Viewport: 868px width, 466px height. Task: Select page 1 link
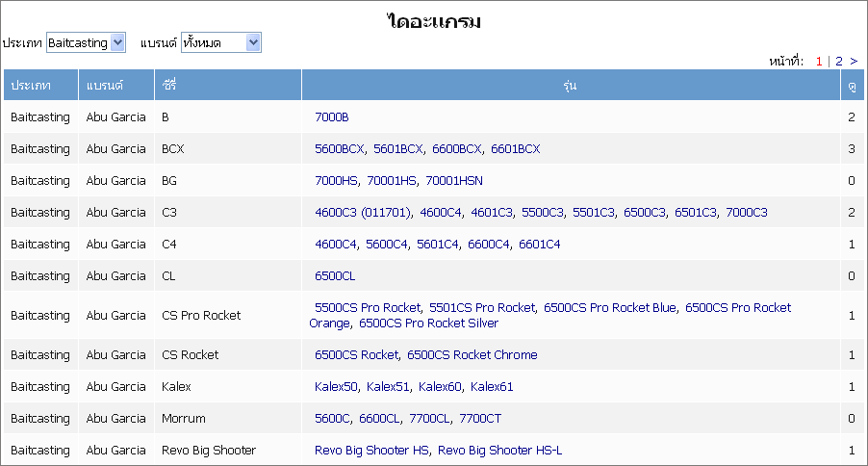[819, 61]
